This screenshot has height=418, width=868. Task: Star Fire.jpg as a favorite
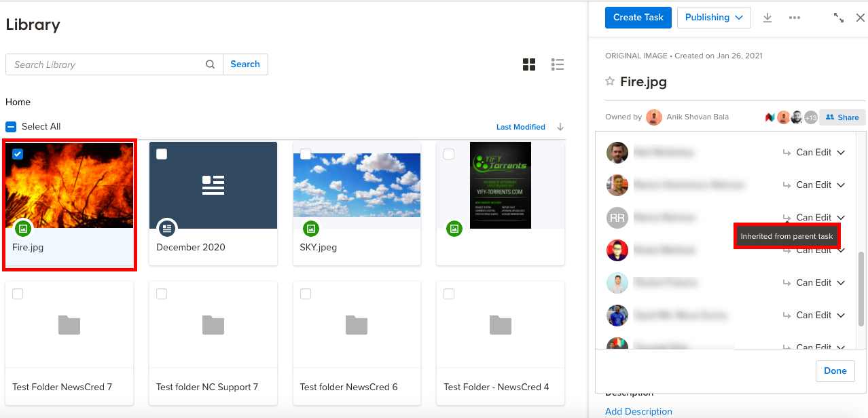[x=610, y=82]
